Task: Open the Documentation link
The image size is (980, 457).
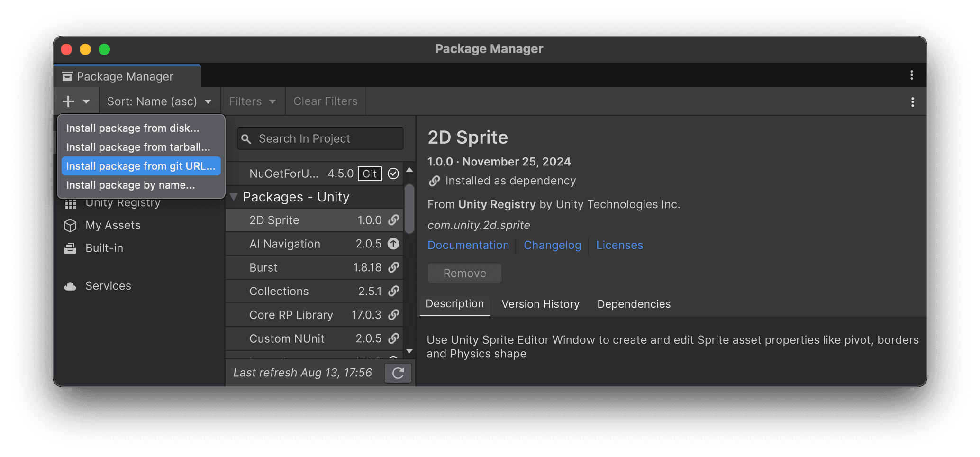Action: click(x=468, y=246)
